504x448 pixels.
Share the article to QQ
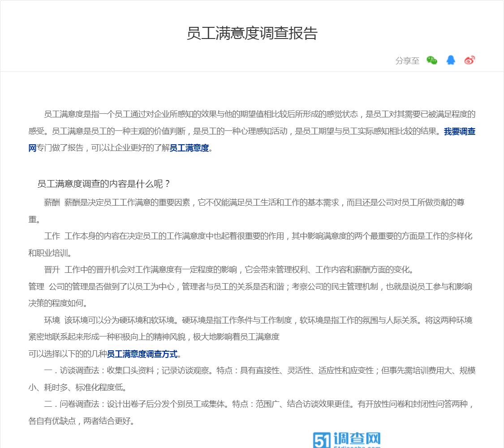click(x=451, y=60)
